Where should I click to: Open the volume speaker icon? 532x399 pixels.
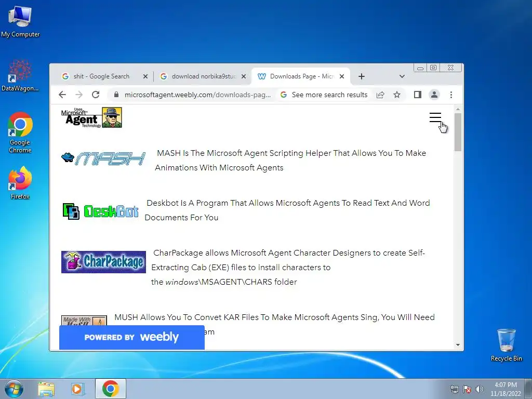(479, 389)
